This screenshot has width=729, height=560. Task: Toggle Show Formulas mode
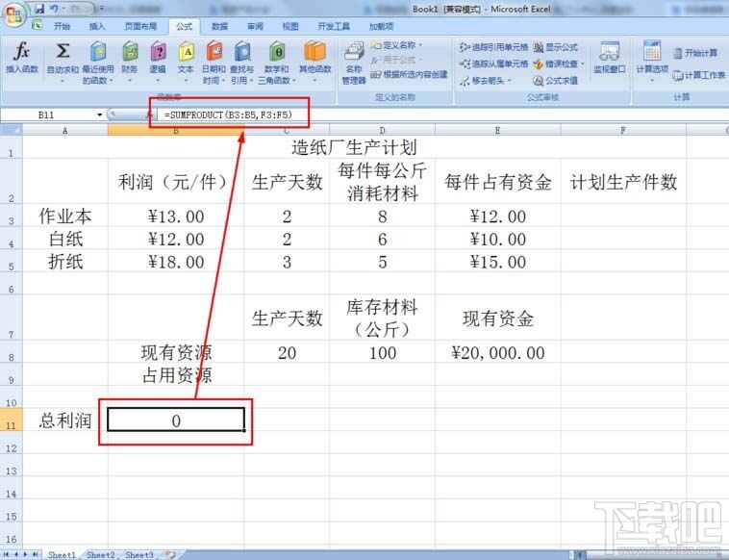pyautogui.click(x=555, y=47)
